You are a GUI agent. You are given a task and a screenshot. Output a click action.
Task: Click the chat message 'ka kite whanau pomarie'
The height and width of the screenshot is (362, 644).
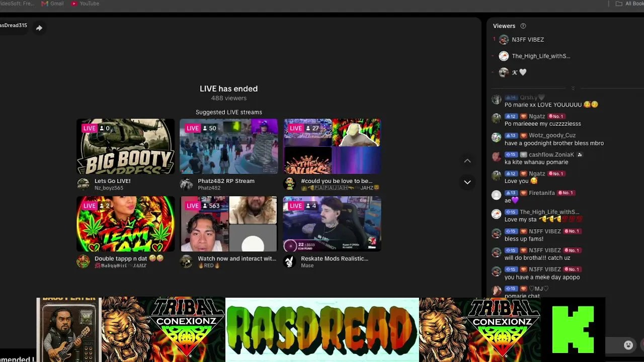[x=536, y=162]
